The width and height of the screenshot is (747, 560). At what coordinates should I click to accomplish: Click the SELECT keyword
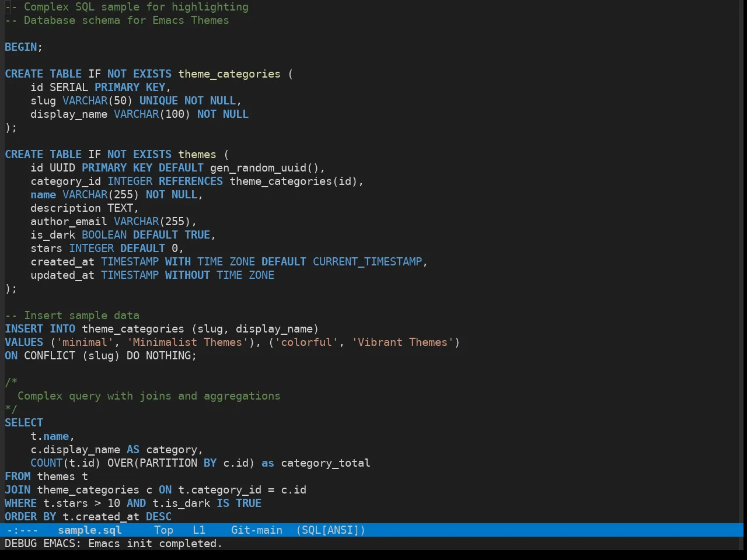pyautogui.click(x=24, y=423)
